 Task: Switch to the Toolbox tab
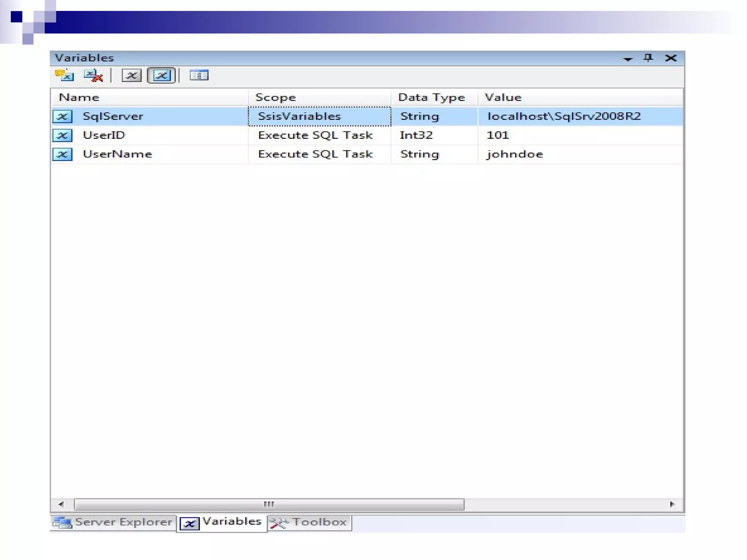point(309,522)
